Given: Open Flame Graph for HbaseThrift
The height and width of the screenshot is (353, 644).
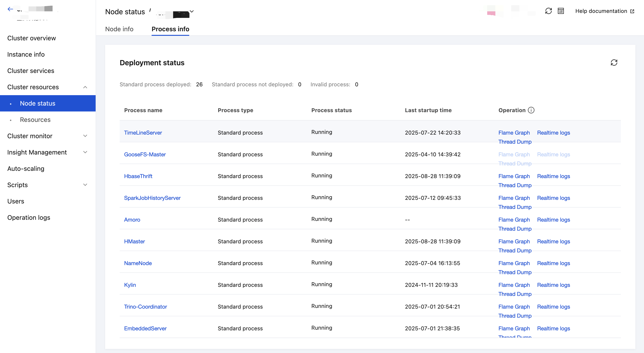Looking at the screenshot, I should (514, 176).
